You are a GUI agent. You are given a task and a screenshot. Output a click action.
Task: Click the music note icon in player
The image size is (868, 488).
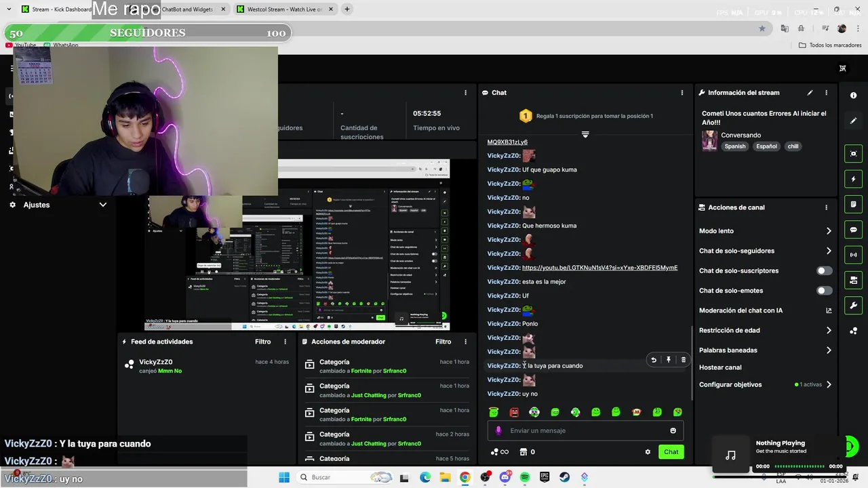point(730,455)
